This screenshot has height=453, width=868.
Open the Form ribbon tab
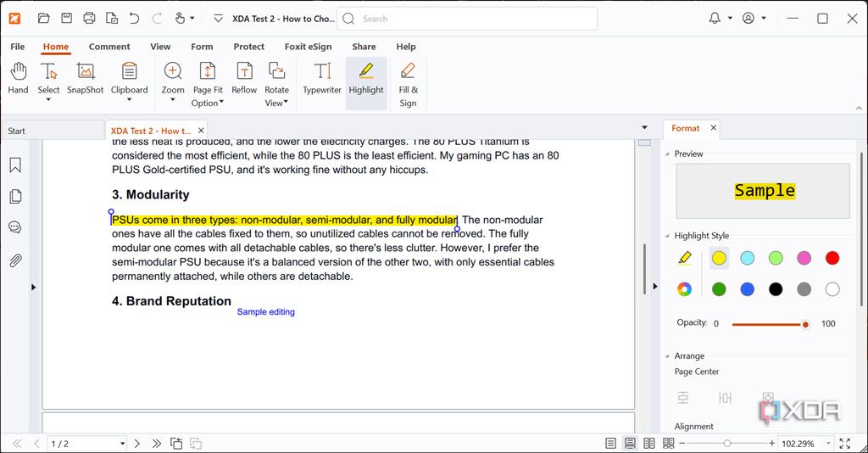tap(202, 47)
